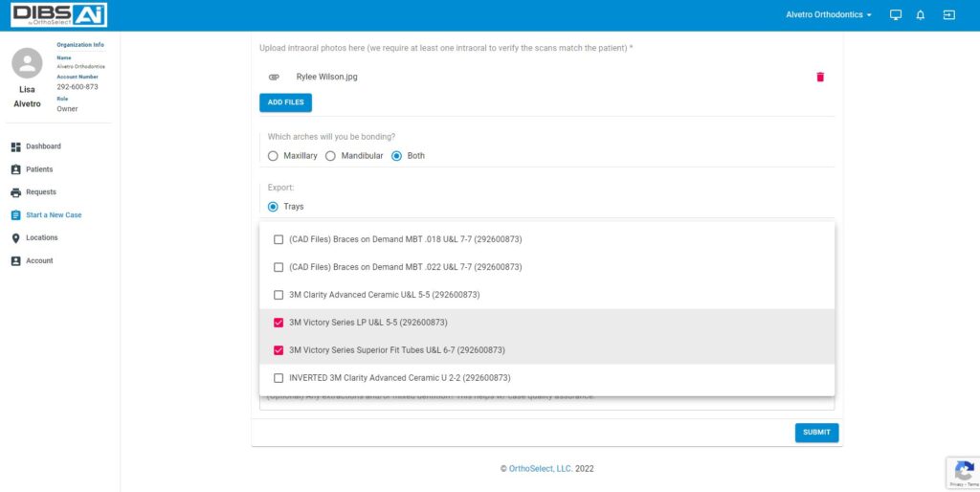This screenshot has height=492, width=980.
Task: Click the red trash icon for Rylee Wilson.jpg
Action: click(820, 77)
